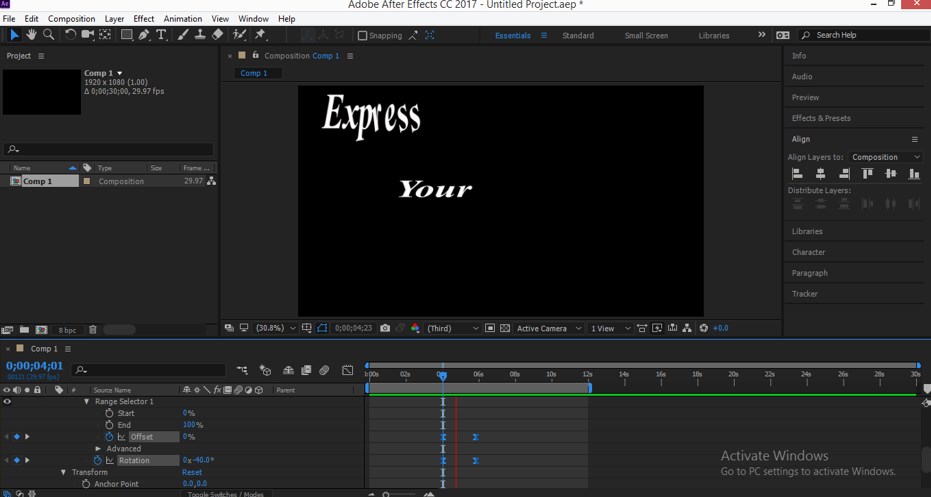
Task: Select the Roto Brush tool
Action: click(239, 35)
